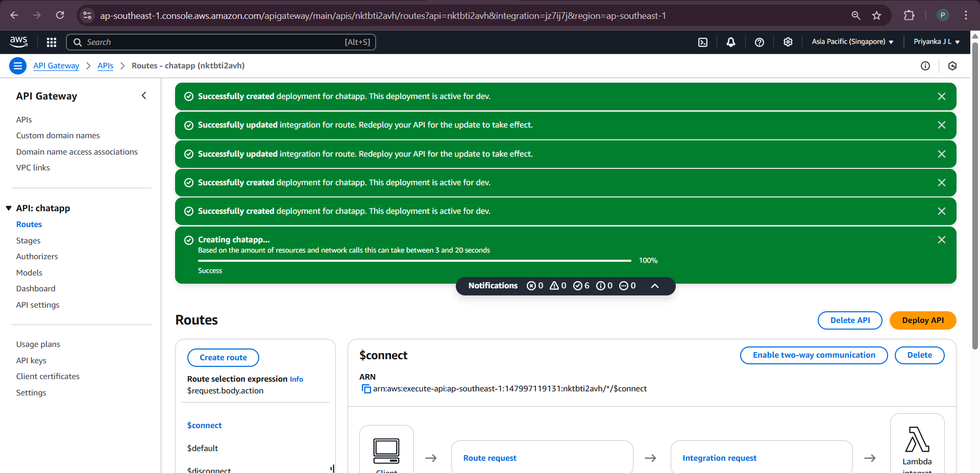
Task: Select the $connect route in list
Action: [x=204, y=425]
